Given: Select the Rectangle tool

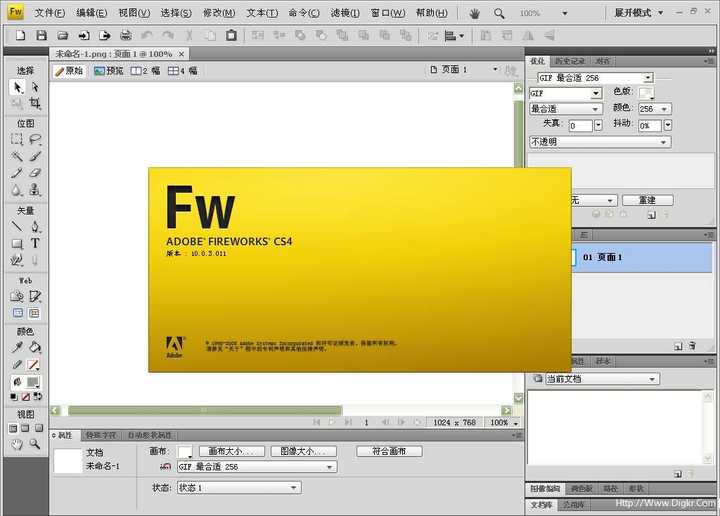Looking at the screenshot, I should coord(17,243).
